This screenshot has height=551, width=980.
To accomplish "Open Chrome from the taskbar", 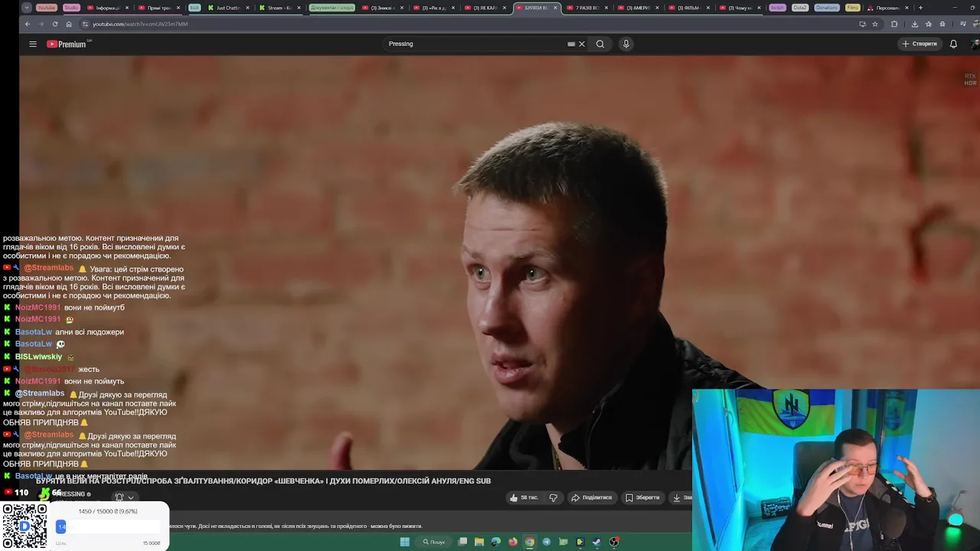I will (x=530, y=542).
